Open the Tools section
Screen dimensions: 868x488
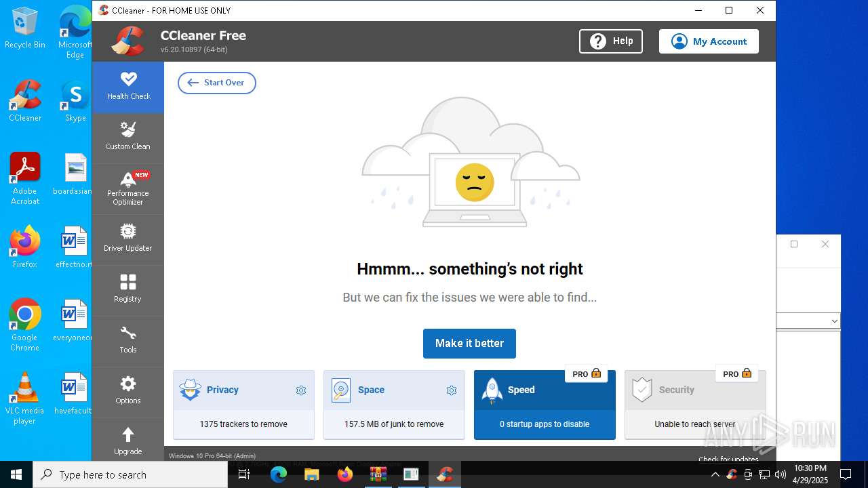click(128, 341)
